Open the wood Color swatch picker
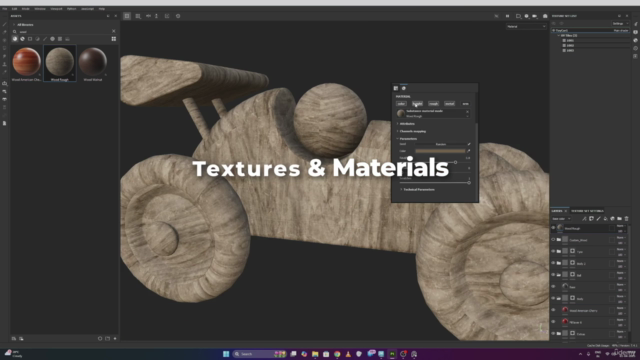The height and width of the screenshot is (360, 640). pos(440,151)
